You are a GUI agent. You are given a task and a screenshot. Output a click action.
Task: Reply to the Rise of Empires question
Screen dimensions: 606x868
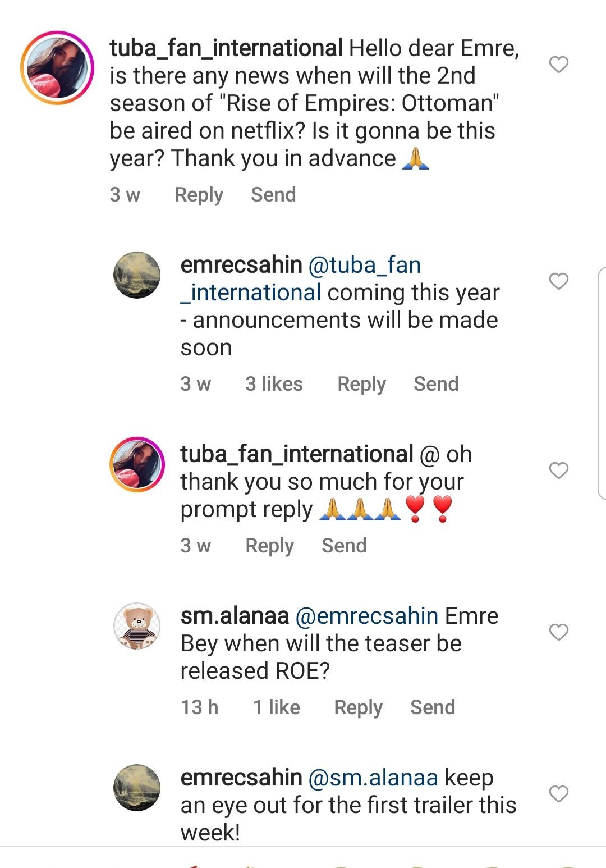tap(199, 195)
